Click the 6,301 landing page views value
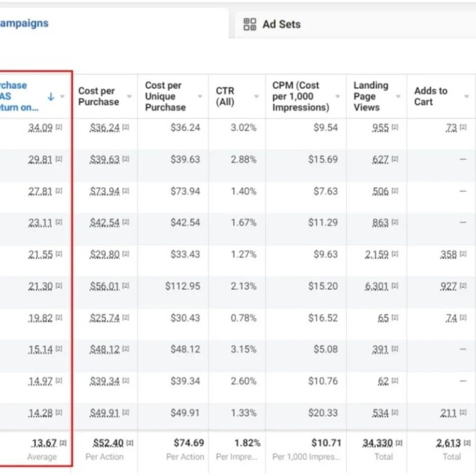 tap(376, 286)
